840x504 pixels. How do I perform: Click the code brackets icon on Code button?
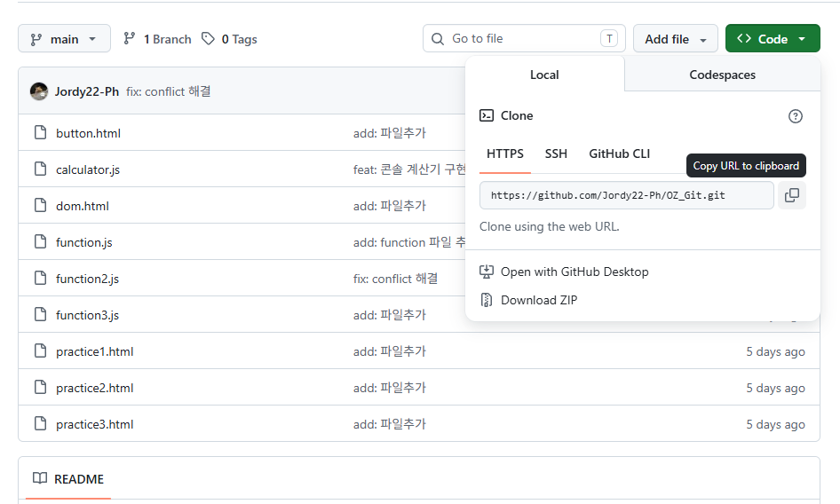click(743, 38)
